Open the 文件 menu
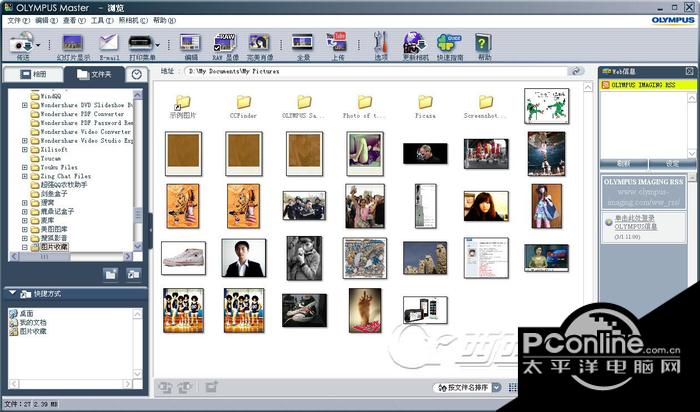The height and width of the screenshot is (412, 700). [19, 21]
